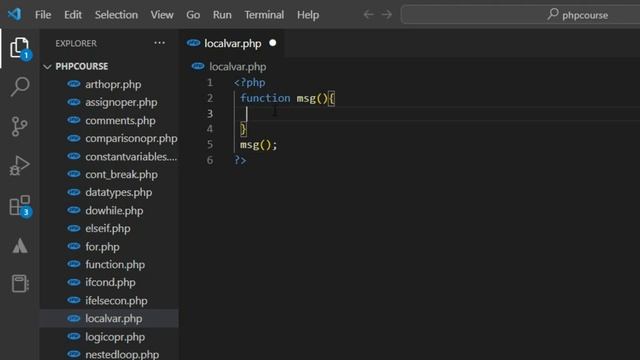Screen dimensions: 640x360
Task: Open the Extensions view icon
Action: click(x=19, y=205)
